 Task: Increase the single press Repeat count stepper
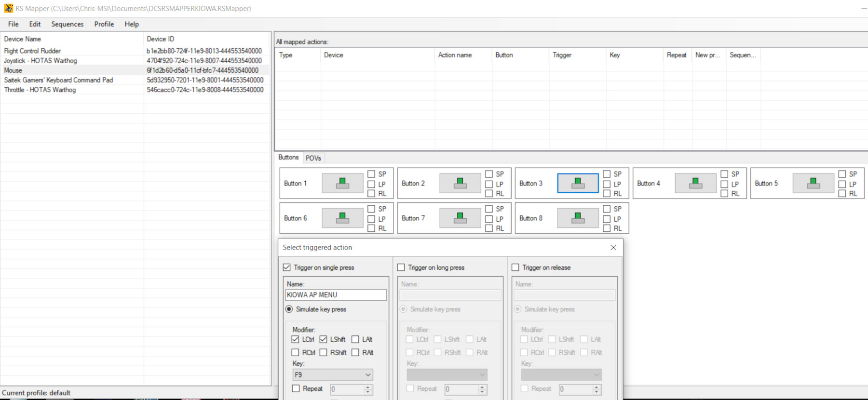pyautogui.click(x=368, y=387)
